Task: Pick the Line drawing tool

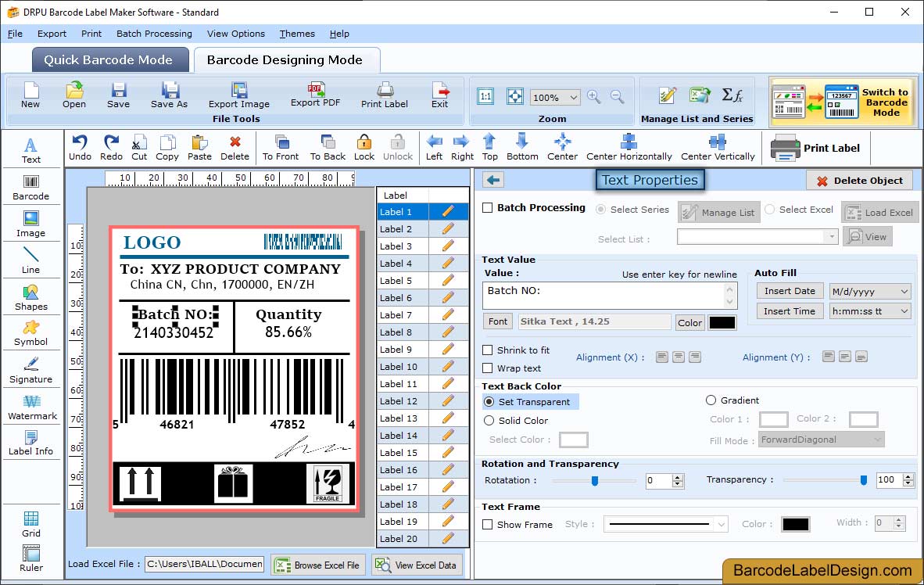Action: (30, 260)
